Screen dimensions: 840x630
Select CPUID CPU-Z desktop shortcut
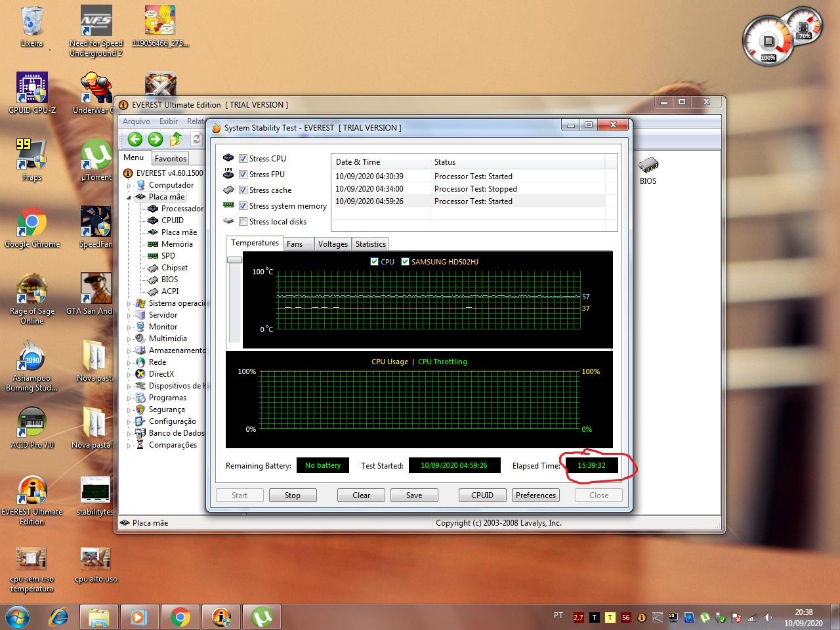tap(31, 93)
